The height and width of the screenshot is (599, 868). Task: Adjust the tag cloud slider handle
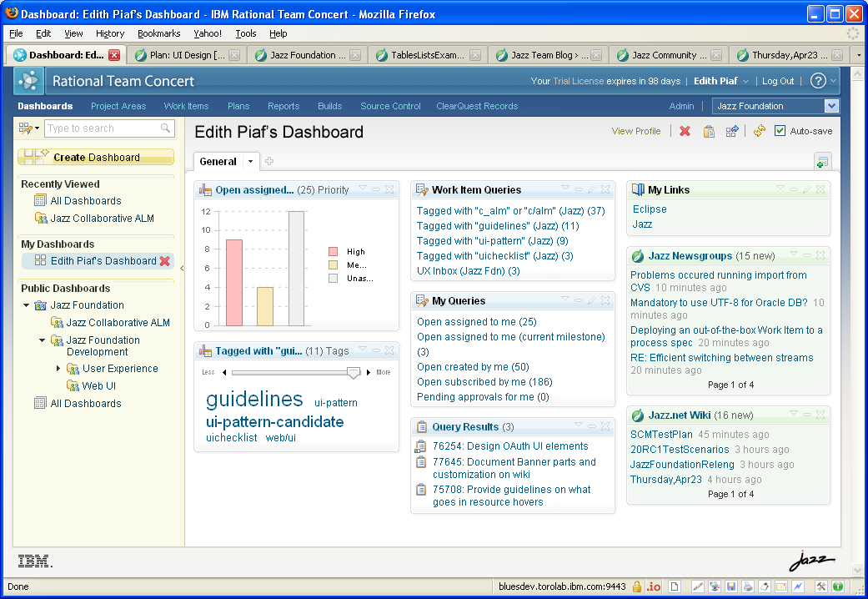click(354, 373)
